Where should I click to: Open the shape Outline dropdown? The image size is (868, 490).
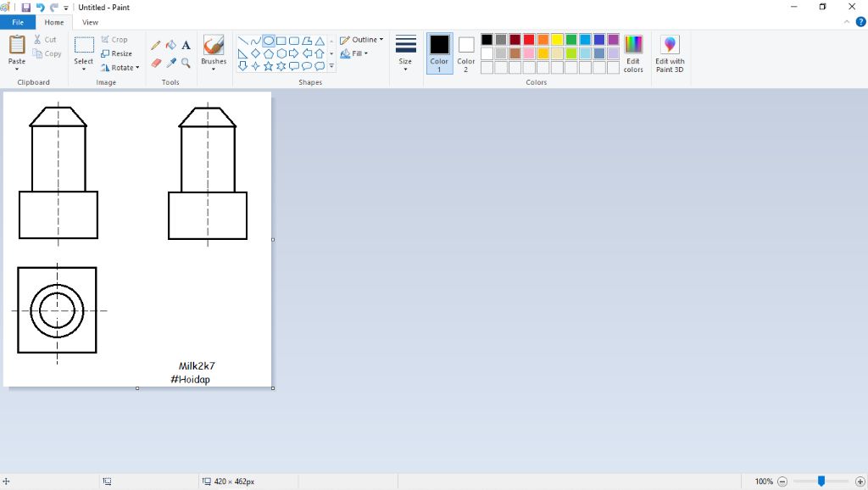click(x=361, y=40)
